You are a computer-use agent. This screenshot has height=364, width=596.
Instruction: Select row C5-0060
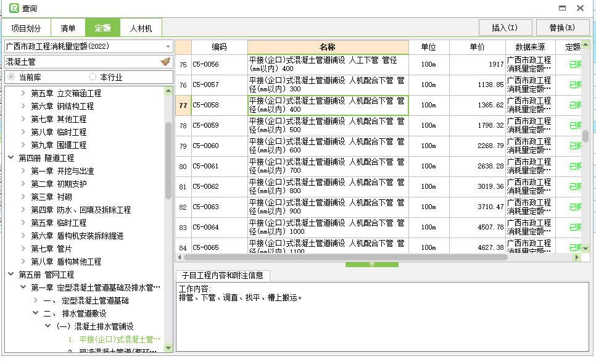[378, 146]
